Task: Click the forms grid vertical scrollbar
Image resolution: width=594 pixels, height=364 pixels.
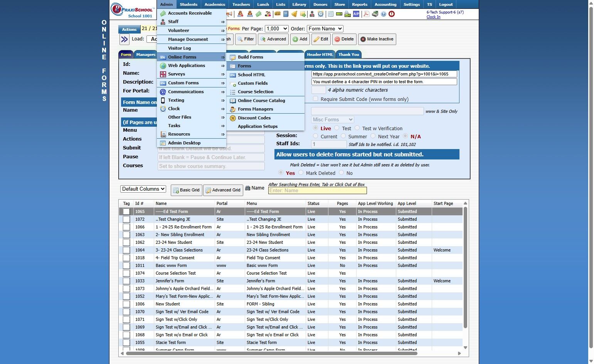Action: 465,268
